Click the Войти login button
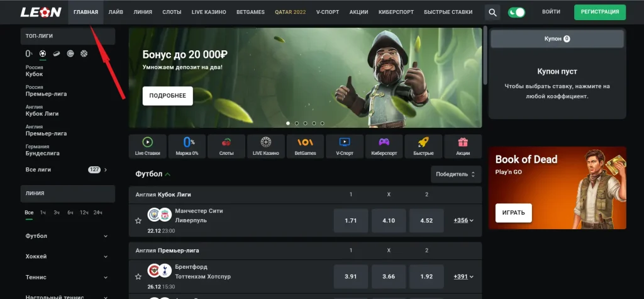The height and width of the screenshot is (299, 644). (x=551, y=13)
